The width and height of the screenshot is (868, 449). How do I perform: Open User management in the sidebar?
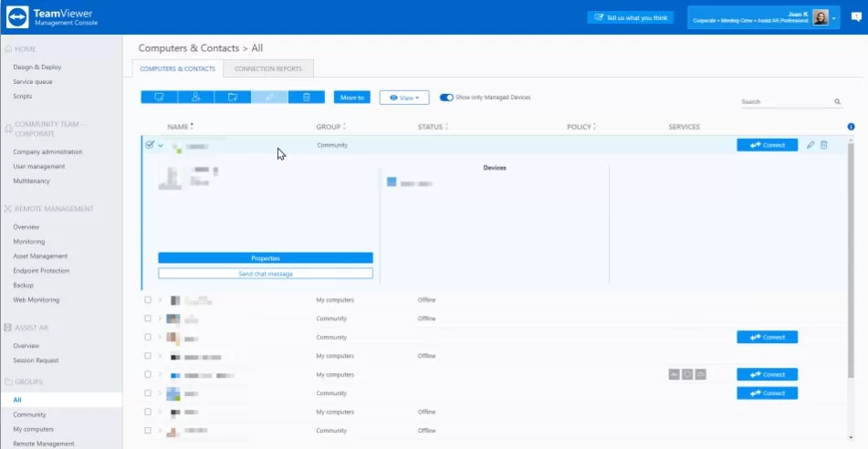point(38,166)
